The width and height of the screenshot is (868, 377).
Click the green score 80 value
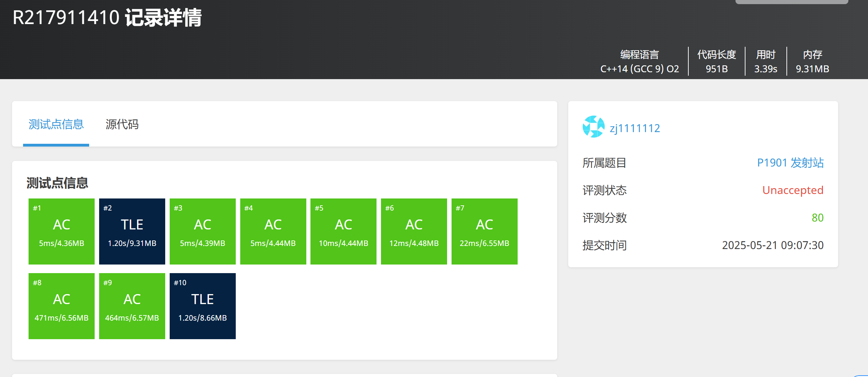click(817, 218)
